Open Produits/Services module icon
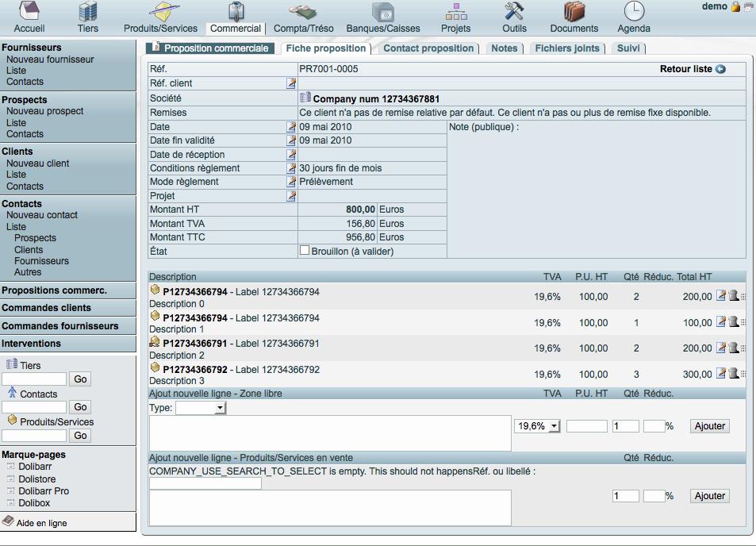This screenshot has width=756, height=546. coord(163,12)
